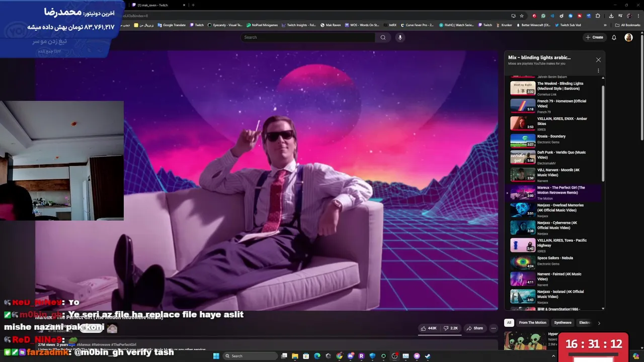
Task: Open the NoPixel Minigames bookmark
Action: click(x=262, y=25)
